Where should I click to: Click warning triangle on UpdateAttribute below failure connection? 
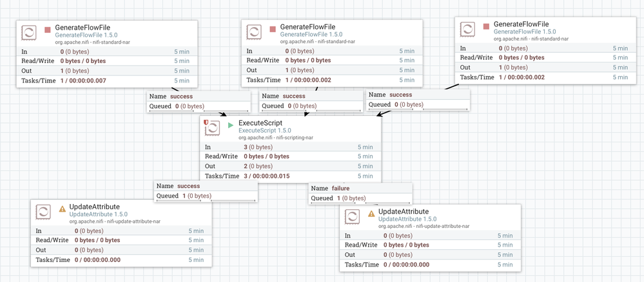point(371,214)
